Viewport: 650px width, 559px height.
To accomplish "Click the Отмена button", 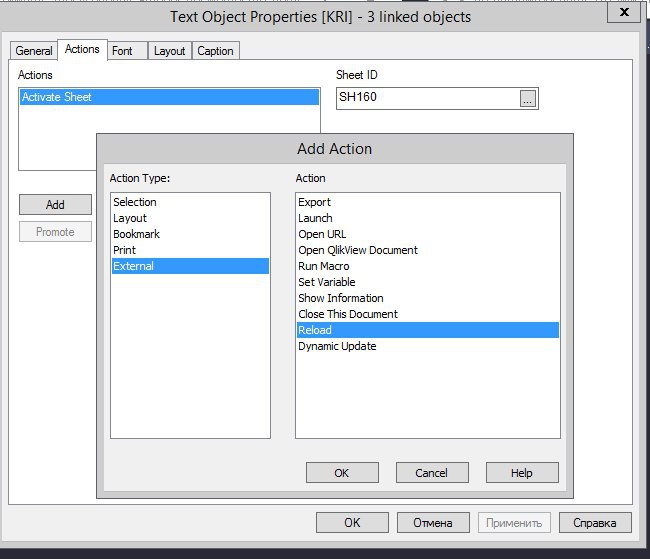I will 433,523.
